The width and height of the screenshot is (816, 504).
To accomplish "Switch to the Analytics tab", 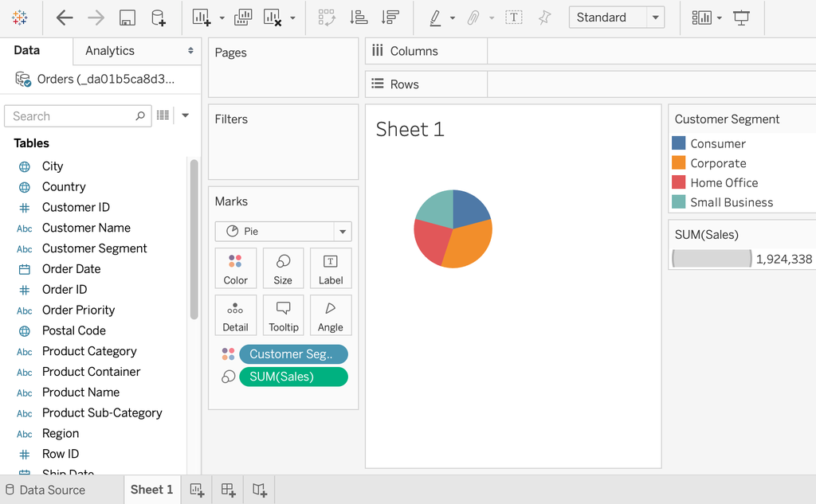I will pos(110,51).
